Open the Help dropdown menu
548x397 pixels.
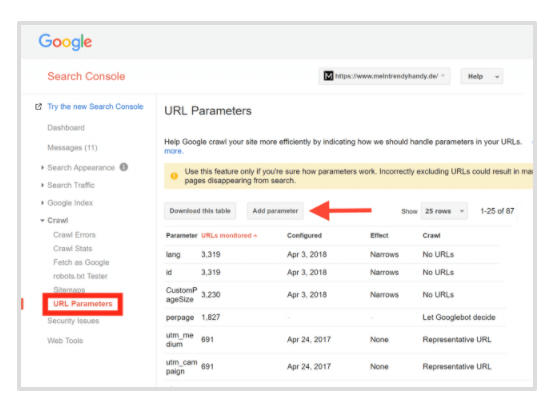(x=482, y=76)
